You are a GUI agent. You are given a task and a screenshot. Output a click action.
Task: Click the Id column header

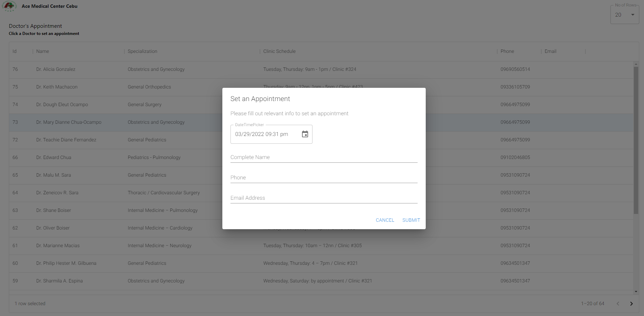15,51
